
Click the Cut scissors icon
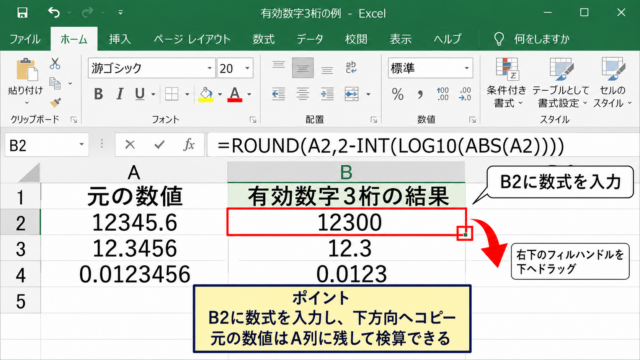[55, 64]
